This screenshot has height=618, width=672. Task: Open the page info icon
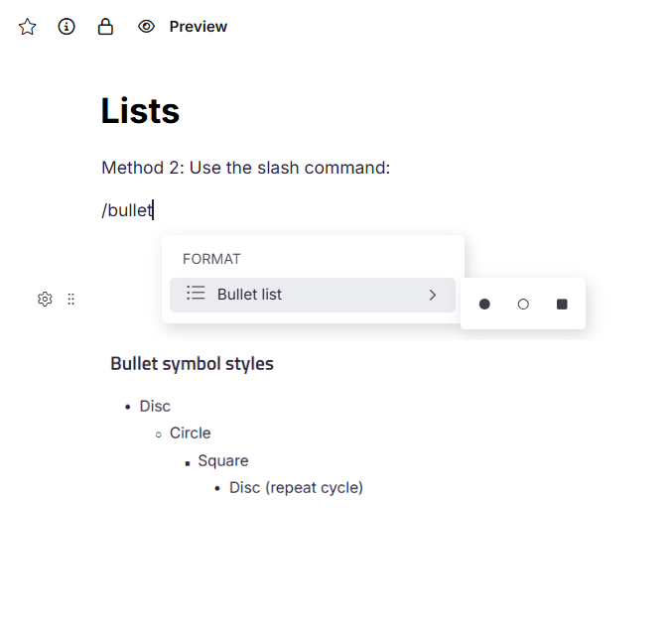click(x=67, y=27)
